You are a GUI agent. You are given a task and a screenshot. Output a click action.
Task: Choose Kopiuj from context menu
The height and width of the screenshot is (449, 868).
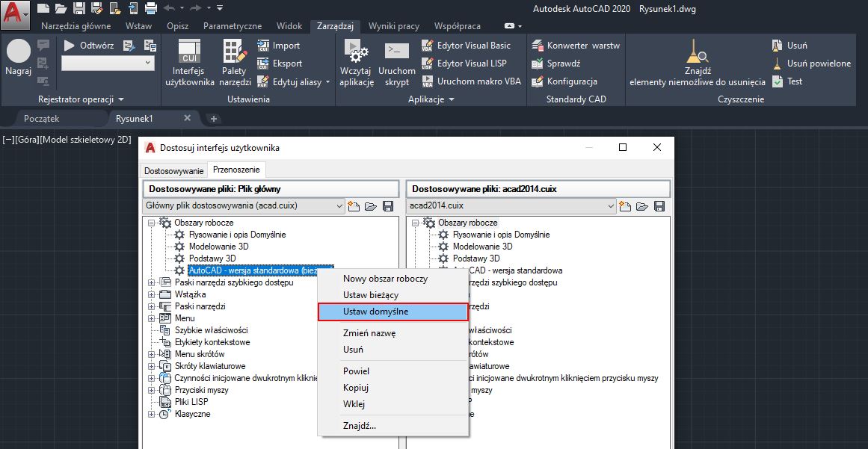click(393, 388)
